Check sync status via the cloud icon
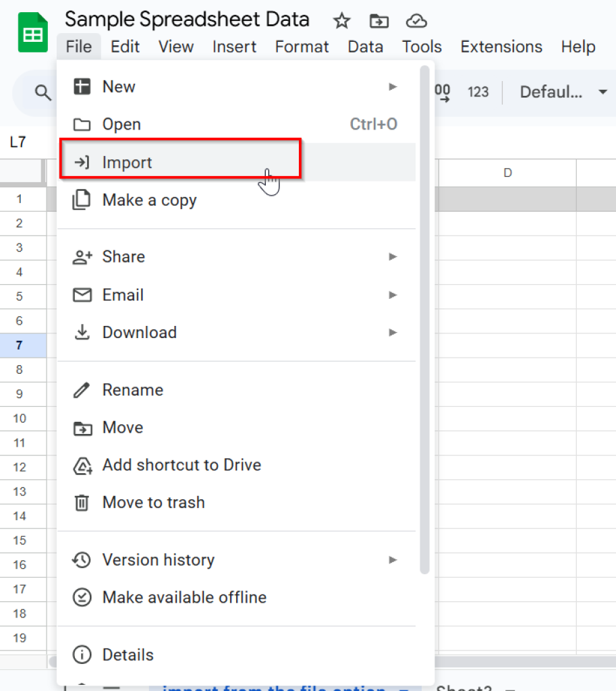The height and width of the screenshot is (691, 616). 416,21
